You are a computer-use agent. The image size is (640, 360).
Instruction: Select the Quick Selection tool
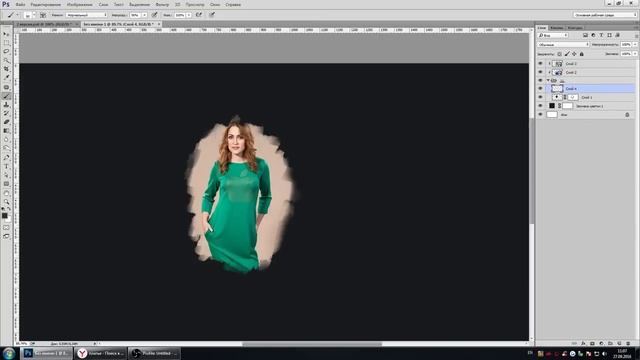(x=6, y=60)
